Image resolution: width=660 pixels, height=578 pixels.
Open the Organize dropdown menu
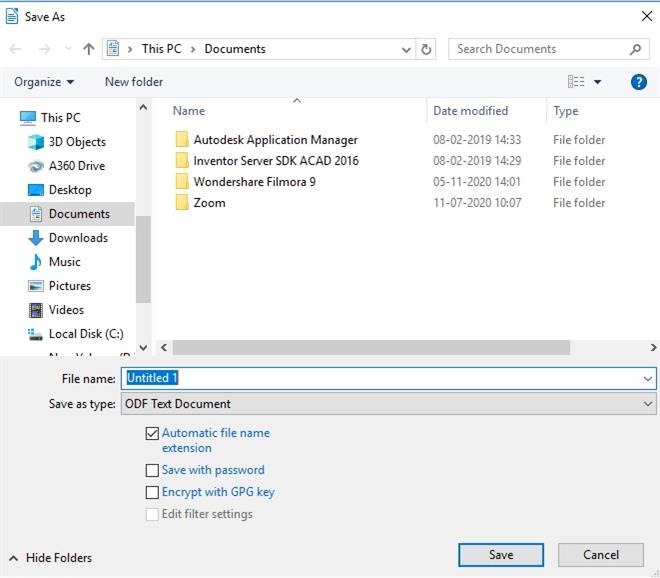(x=44, y=82)
